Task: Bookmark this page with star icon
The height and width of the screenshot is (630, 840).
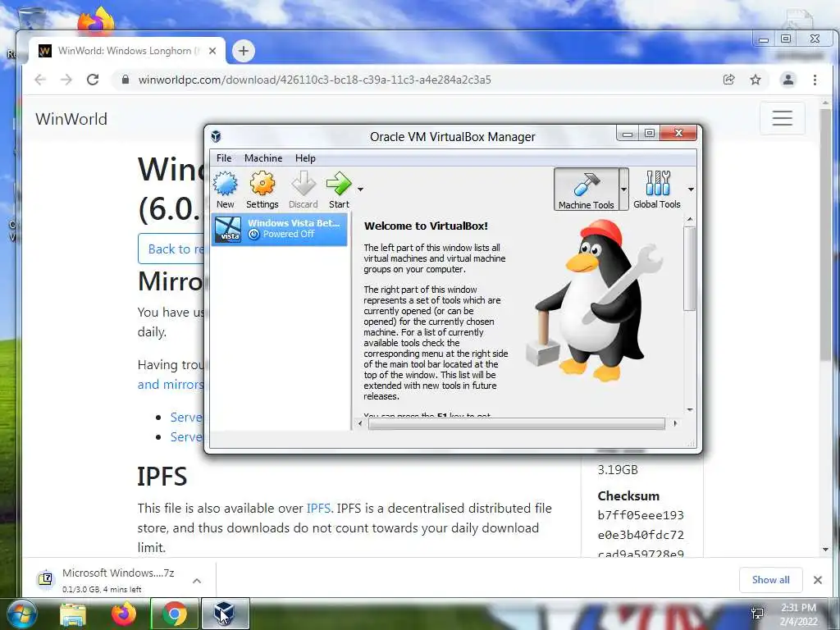Action: tap(756, 80)
